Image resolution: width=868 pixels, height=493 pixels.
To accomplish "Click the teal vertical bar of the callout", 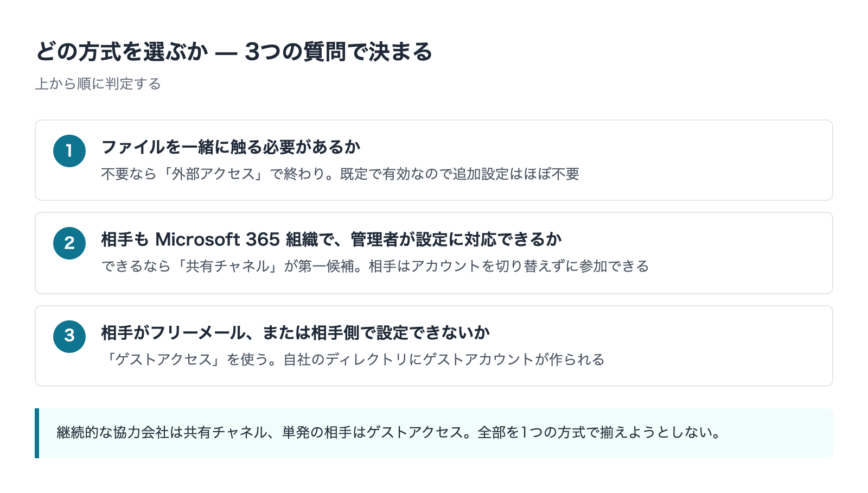I will [x=37, y=433].
